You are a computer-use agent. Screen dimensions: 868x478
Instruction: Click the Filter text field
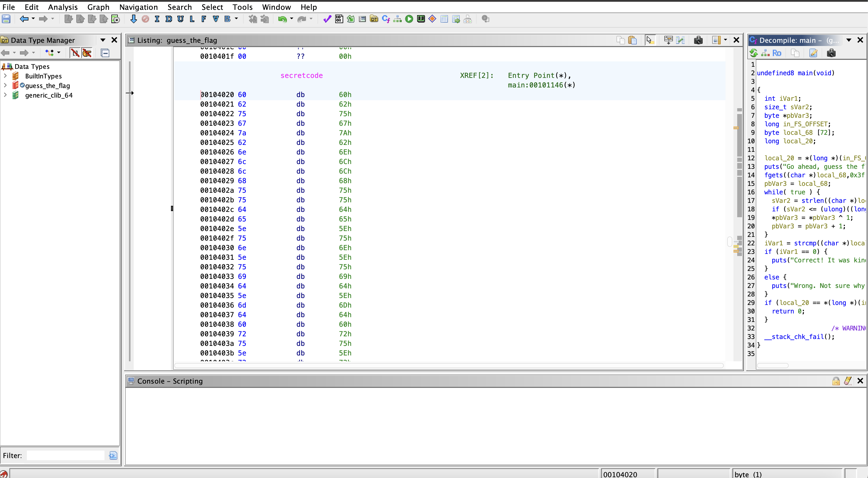(x=66, y=455)
